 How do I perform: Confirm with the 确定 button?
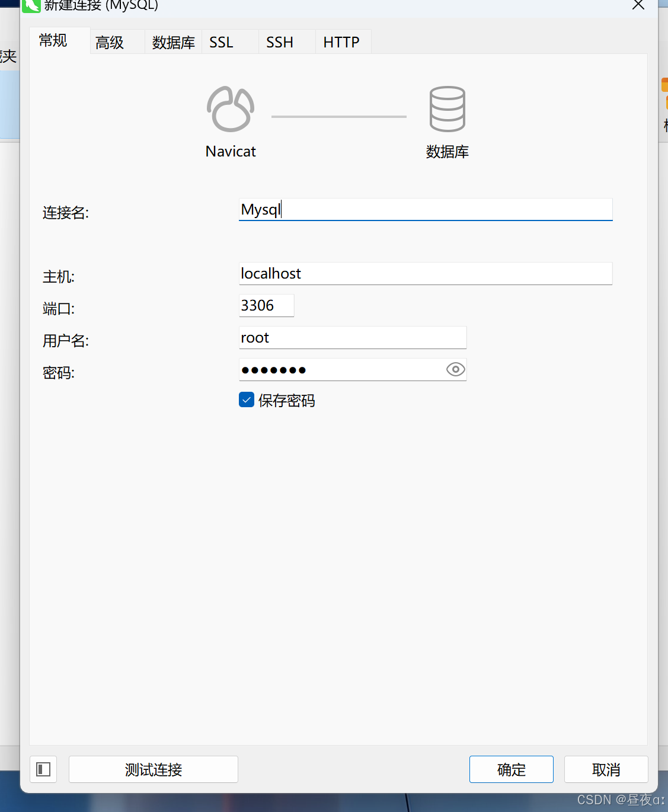pyautogui.click(x=512, y=769)
